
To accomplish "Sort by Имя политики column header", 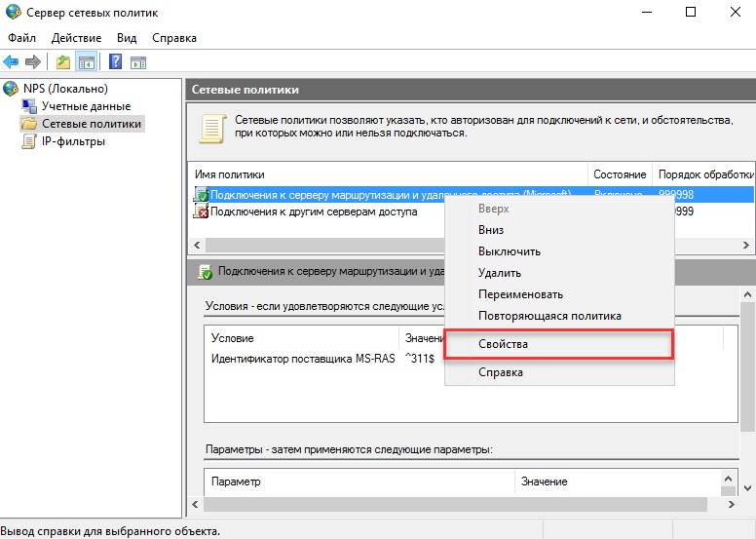I will click(x=388, y=174).
